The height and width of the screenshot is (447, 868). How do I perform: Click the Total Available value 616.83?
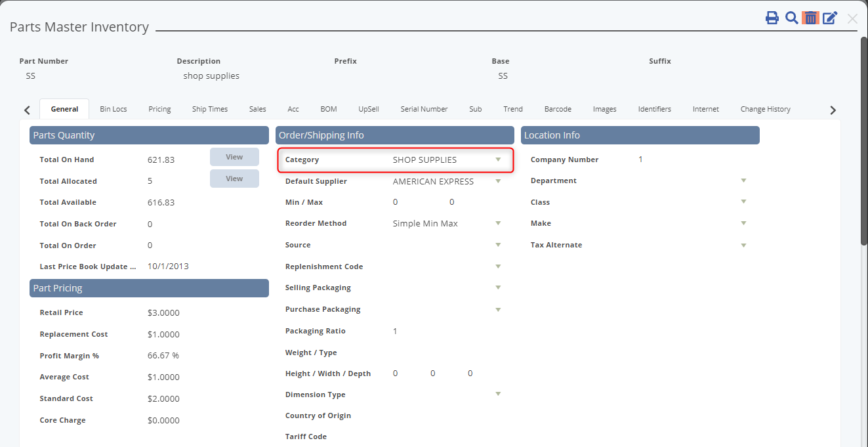pyautogui.click(x=161, y=202)
